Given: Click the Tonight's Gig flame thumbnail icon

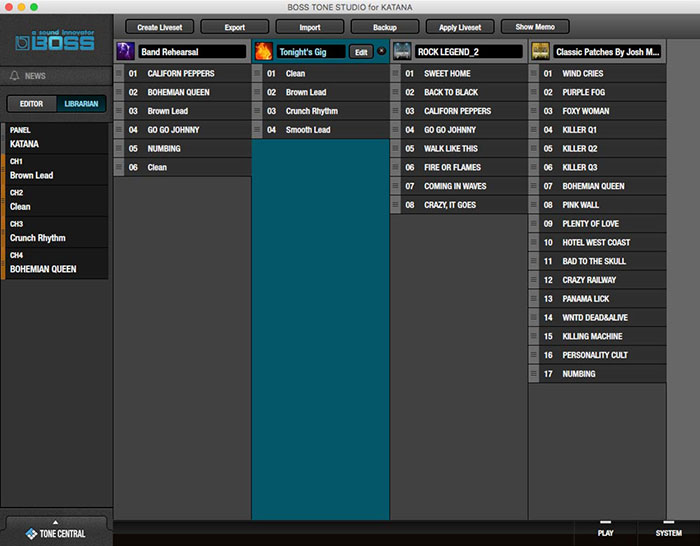Looking at the screenshot, I should tap(263, 51).
